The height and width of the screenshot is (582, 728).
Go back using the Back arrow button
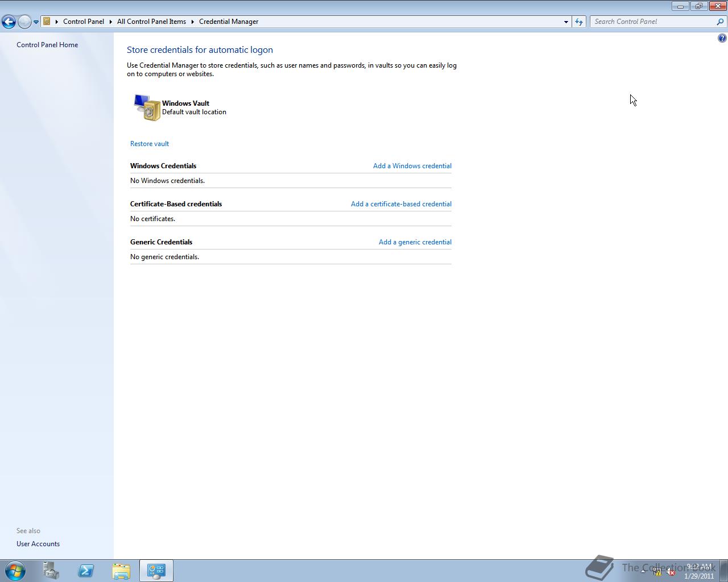click(x=9, y=22)
